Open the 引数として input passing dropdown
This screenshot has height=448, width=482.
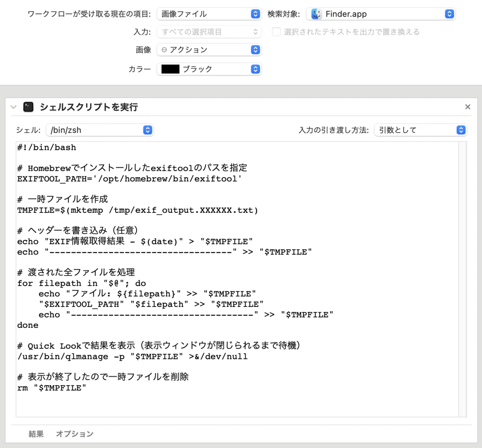click(x=421, y=130)
